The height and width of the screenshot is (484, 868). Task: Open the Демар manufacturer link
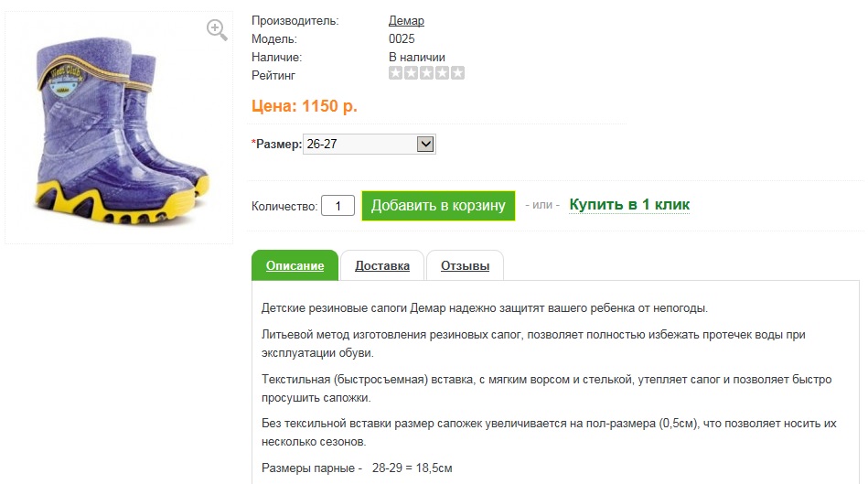[406, 21]
